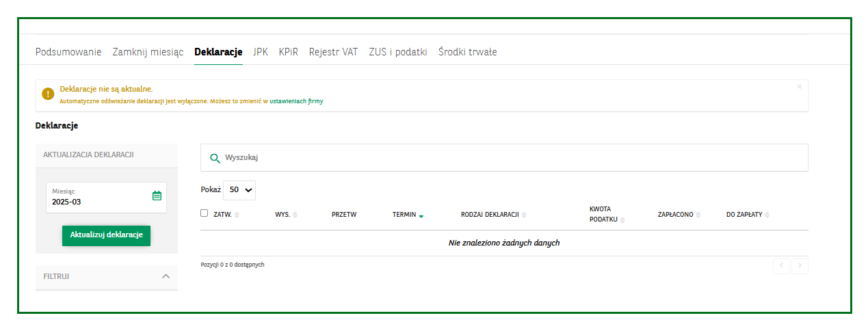Sort by ZATW. column arrows
The height and width of the screenshot is (333, 868).
click(x=237, y=215)
